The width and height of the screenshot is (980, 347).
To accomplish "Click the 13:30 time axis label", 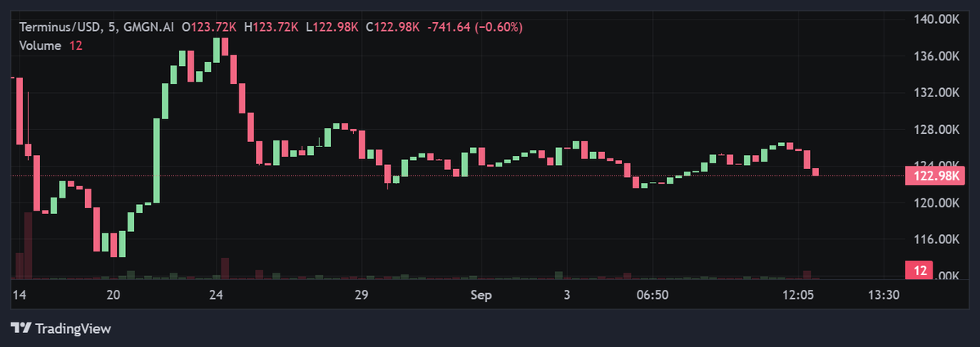I will pos(883,294).
